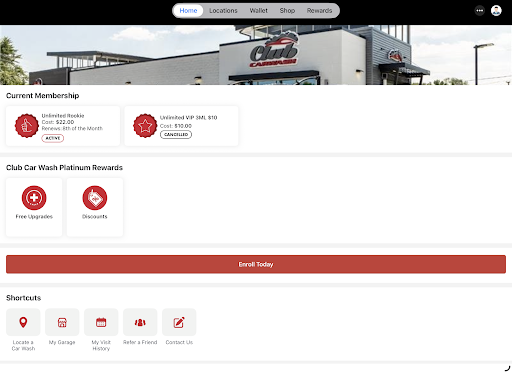Screen dimensions: 512x373
Task: Click the Unlimited Rookie thumbs-up badge icon
Action: click(27, 126)
